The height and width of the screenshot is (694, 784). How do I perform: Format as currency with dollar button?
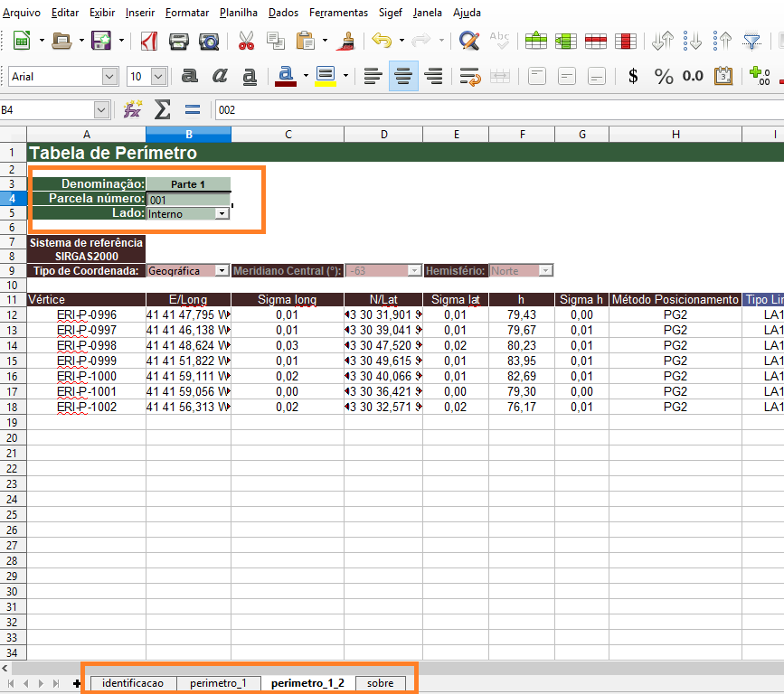tap(633, 77)
